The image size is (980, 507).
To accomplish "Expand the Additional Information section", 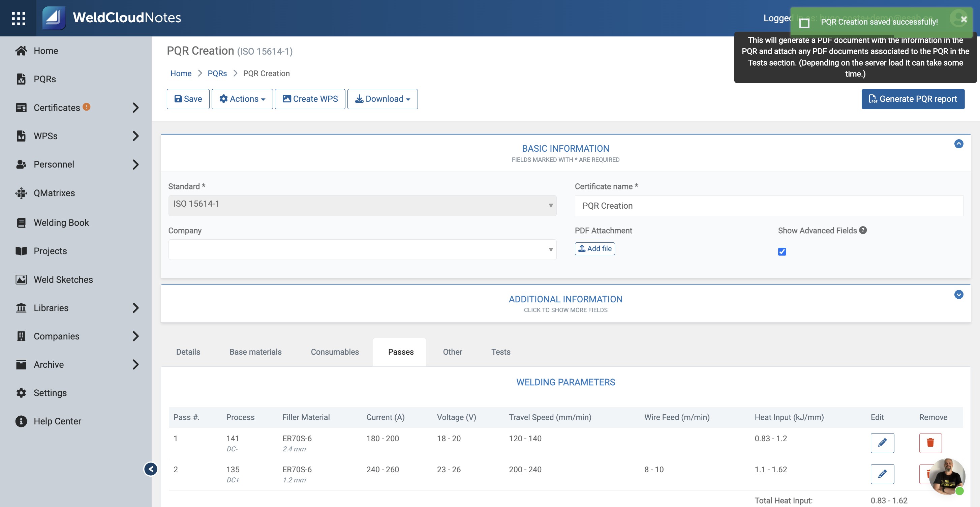I will [959, 295].
